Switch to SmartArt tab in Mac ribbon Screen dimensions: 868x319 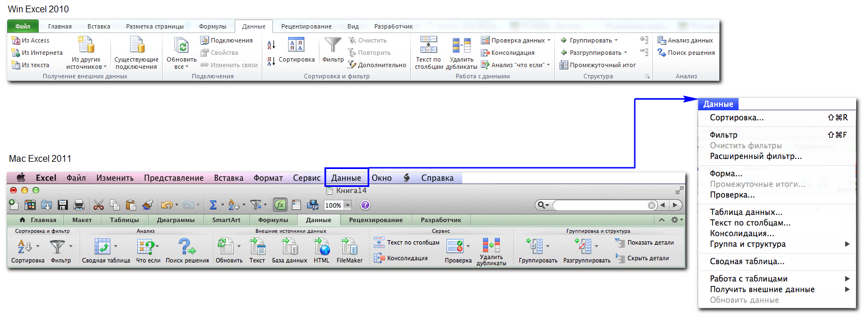coord(226,220)
